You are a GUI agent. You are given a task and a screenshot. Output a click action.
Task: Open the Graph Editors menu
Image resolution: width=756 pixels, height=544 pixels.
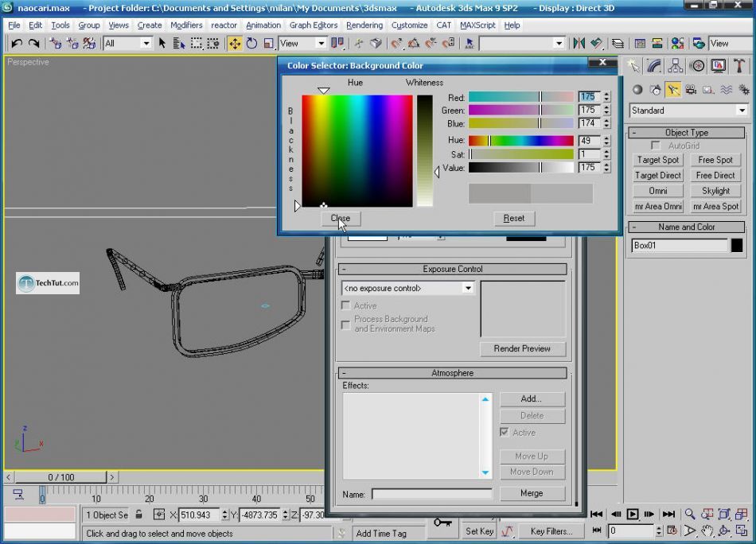313,25
